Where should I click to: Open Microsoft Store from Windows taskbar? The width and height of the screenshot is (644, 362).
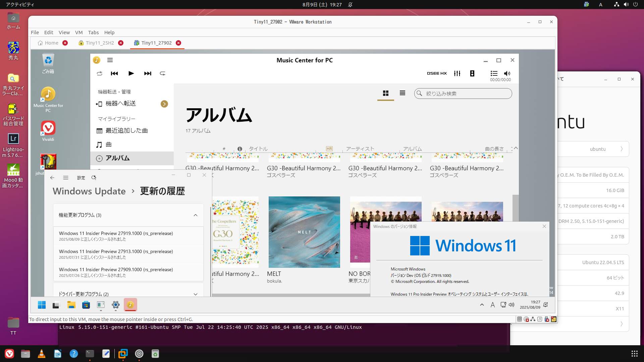pos(86,305)
